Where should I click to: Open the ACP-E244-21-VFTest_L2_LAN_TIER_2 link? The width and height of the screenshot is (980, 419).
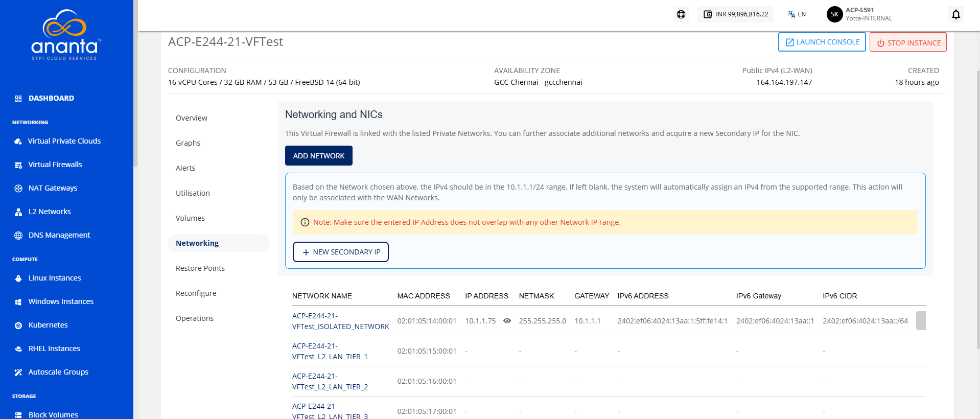(x=330, y=381)
